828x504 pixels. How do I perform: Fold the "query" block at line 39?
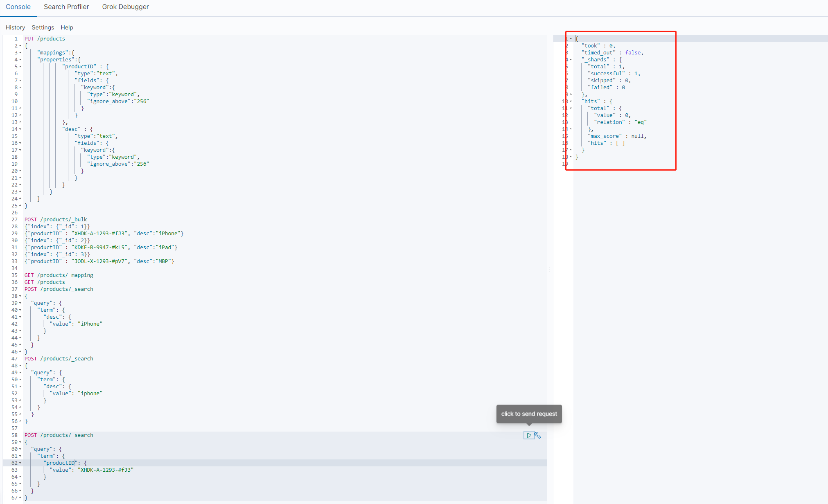pyautogui.click(x=20, y=303)
